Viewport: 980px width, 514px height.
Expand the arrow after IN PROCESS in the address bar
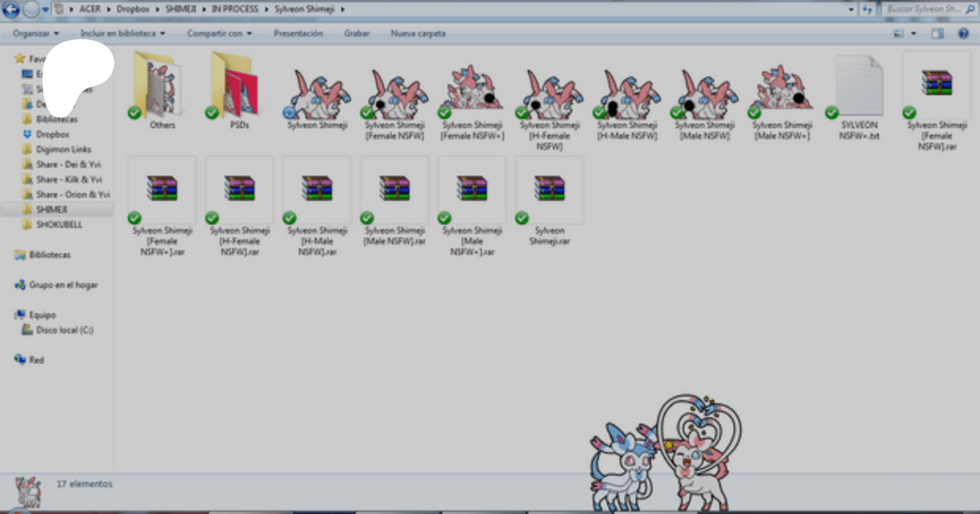pyautogui.click(x=267, y=9)
